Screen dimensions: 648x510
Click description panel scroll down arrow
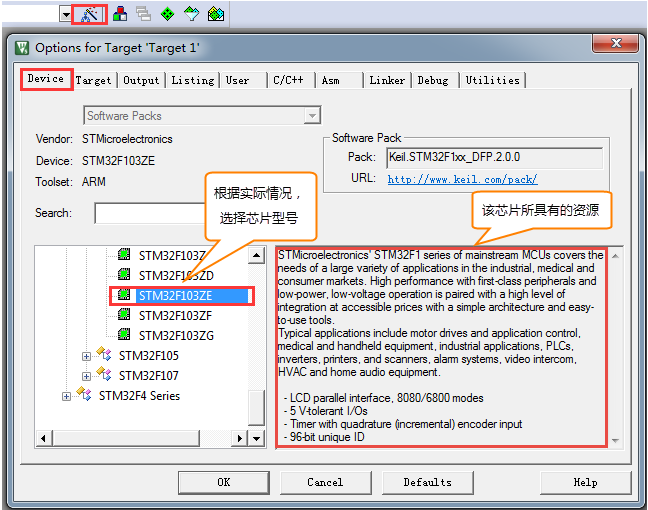pos(615,441)
